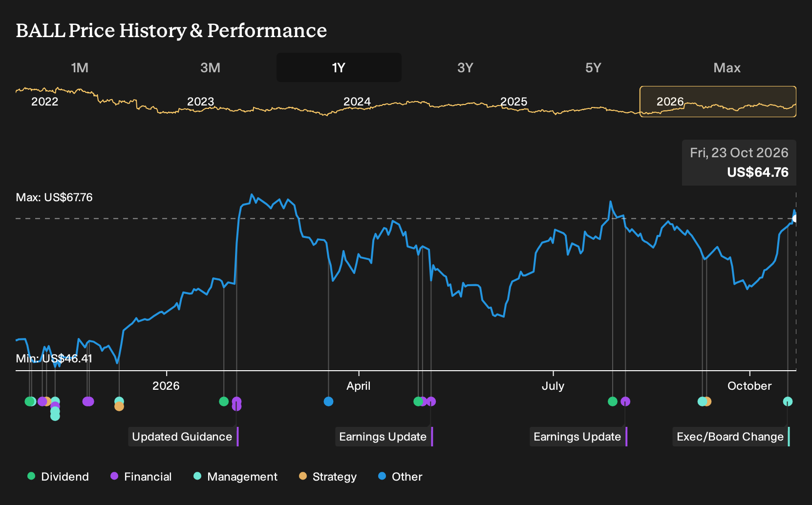Click teal Management dot above Exec/Board Change
Viewport: 812px width, 505px height.
pyautogui.click(x=788, y=401)
